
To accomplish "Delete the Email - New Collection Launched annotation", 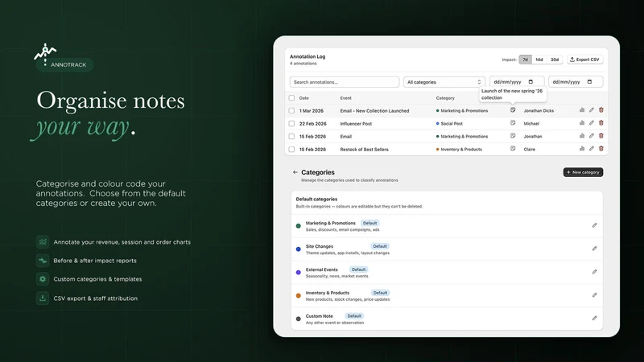I will [x=601, y=110].
